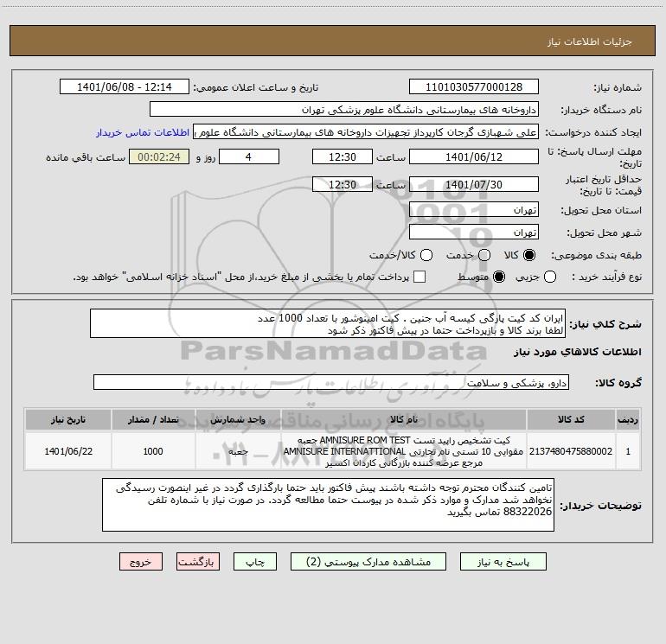Click the تعداد / مقدار column header
666x644 pixels.
(153, 420)
